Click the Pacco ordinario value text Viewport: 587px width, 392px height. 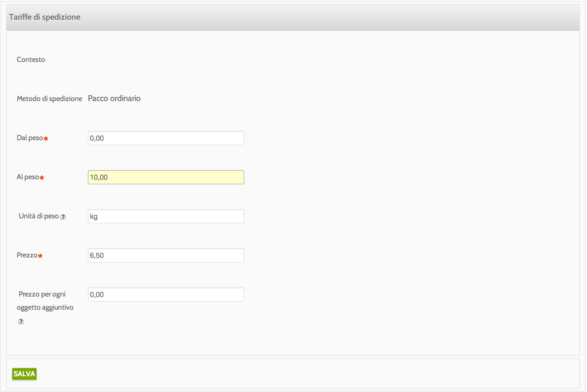pyautogui.click(x=114, y=98)
